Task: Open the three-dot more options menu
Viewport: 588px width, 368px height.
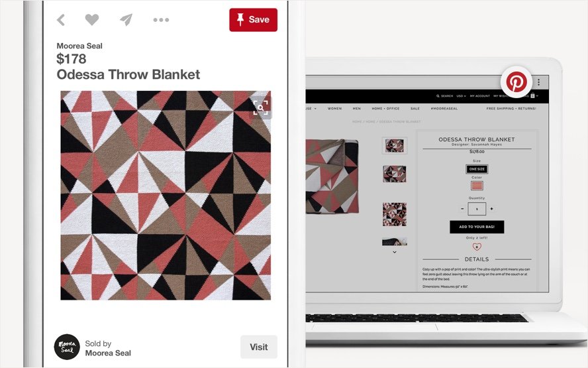Action: coord(162,20)
